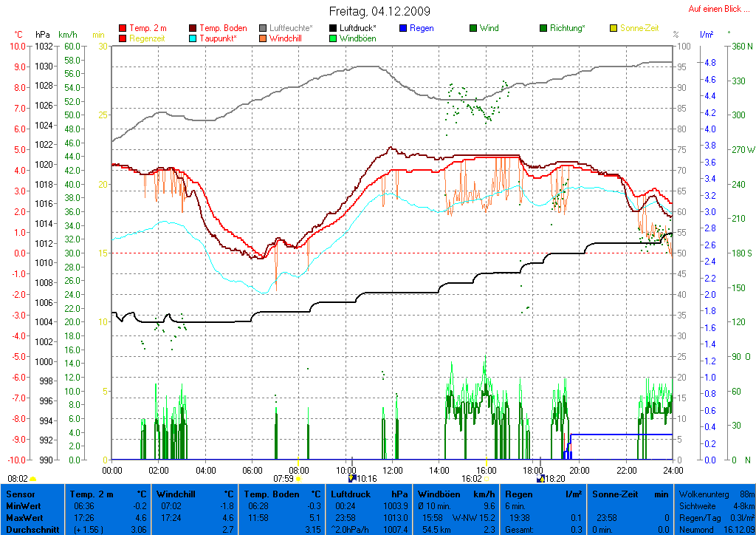
Task: Click the bright green Windböen legend square
Action: tap(333, 38)
